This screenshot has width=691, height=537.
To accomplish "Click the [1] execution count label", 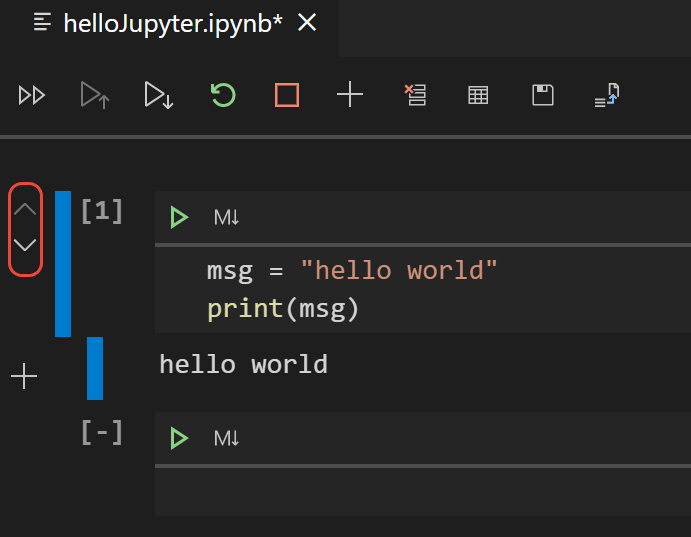I will pyautogui.click(x=102, y=211).
